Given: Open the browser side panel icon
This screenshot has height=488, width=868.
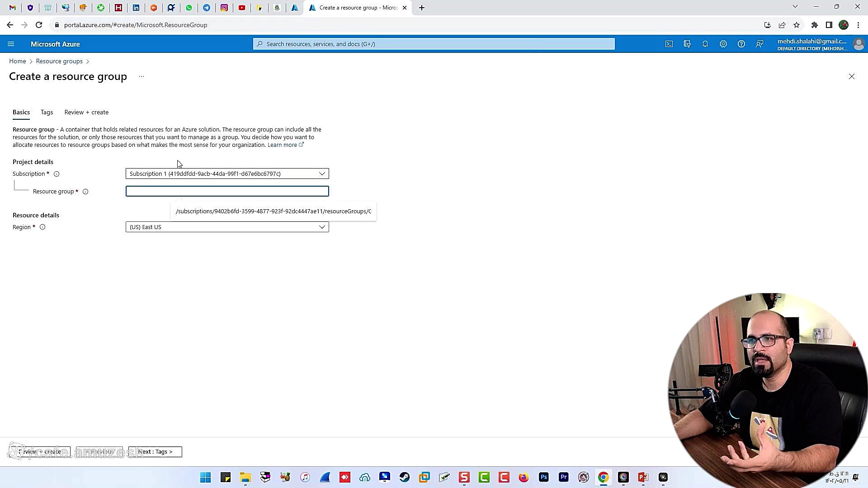Looking at the screenshot, I should pyautogui.click(x=829, y=25).
